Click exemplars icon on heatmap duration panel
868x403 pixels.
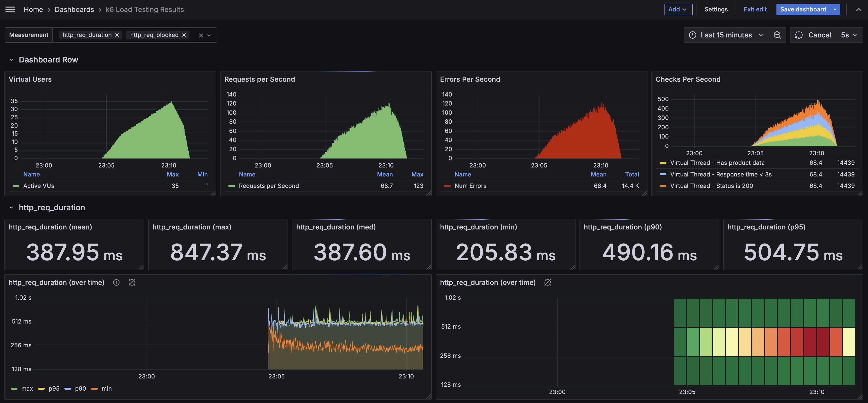point(548,283)
